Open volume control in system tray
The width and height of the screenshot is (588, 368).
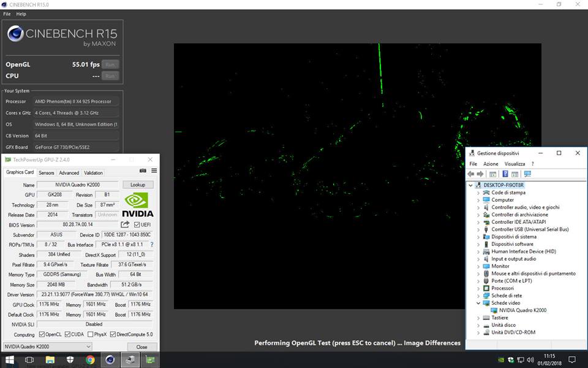tap(530, 360)
